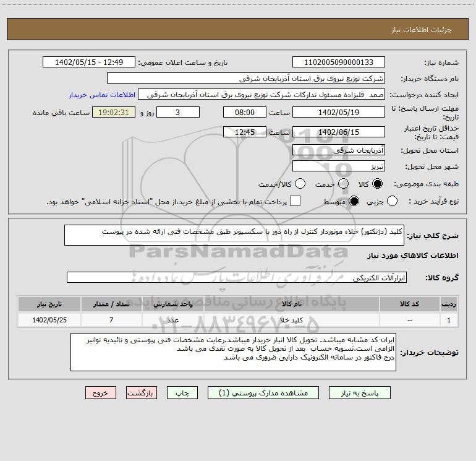Click general need description text box
Screen dimensions: 476x461
coord(234,235)
